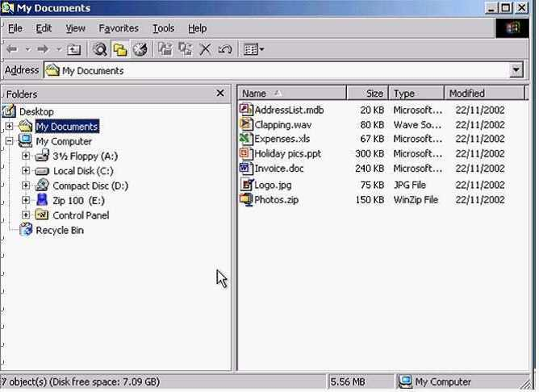Click the Up one level toolbar icon
This screenshot has width=539, height=392.
pyautogui.click(x=74, y=50)
